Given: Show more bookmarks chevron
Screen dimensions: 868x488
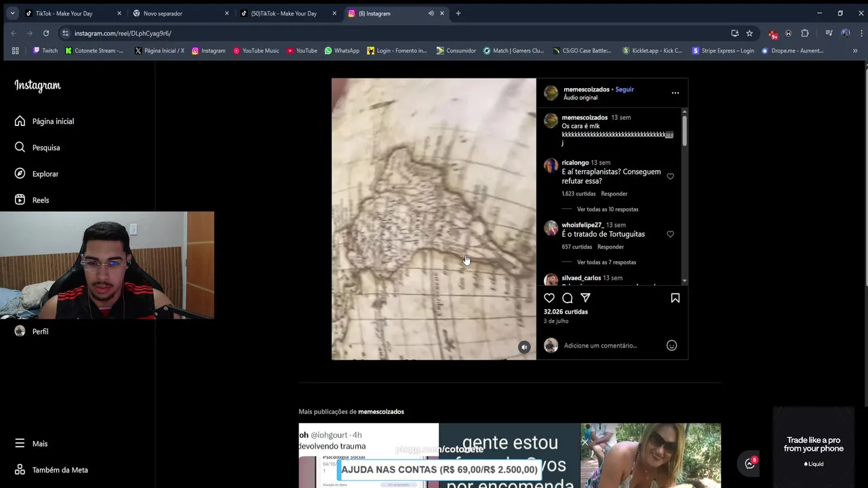Looking at the screenshot, I should pyautogui.click(x=855, y=51).
